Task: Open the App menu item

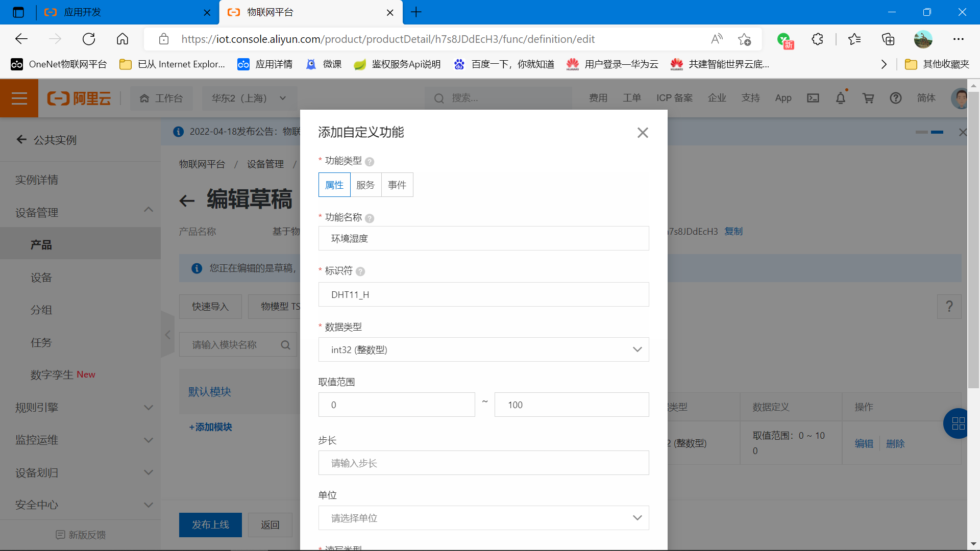Action: pos(783,98)
